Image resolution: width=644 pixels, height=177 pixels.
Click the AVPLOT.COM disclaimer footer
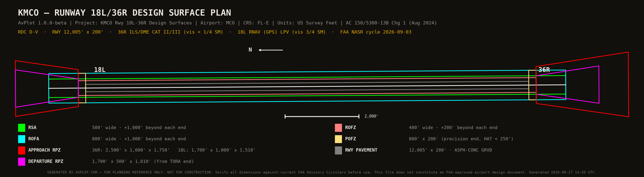(x=322, y=172)
